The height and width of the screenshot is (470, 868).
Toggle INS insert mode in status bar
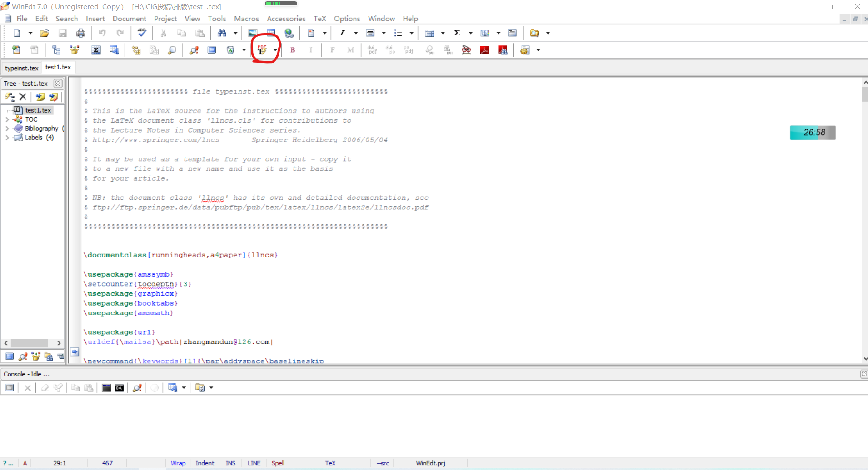[230, 463]
